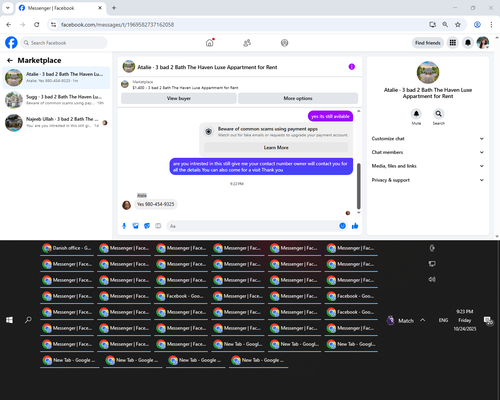Click the chat message scrollbar thumb
The width and height of the screenshot is (500, 400).
coord(359,186)
